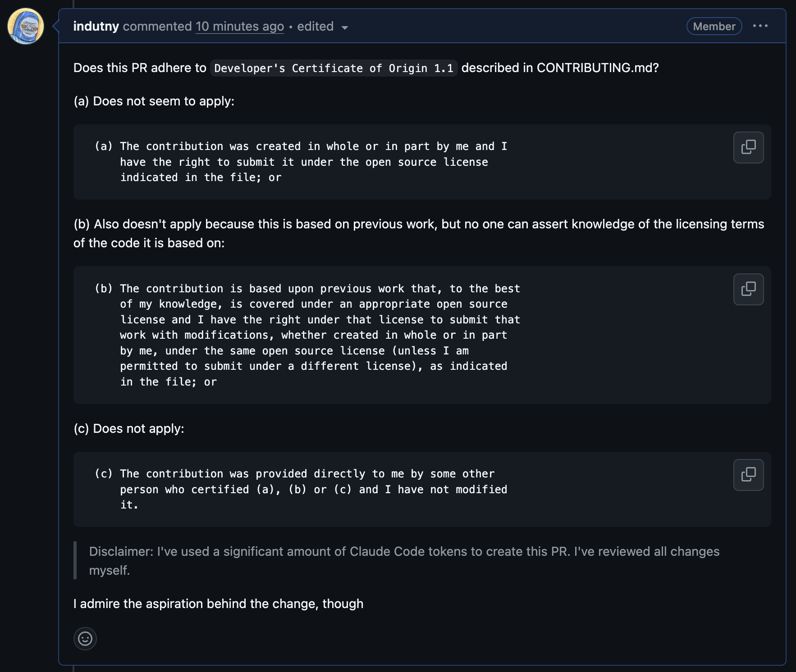The image size is (796, 672).
Task: Open the three-dot comment options menu
Action: [760, 26]
